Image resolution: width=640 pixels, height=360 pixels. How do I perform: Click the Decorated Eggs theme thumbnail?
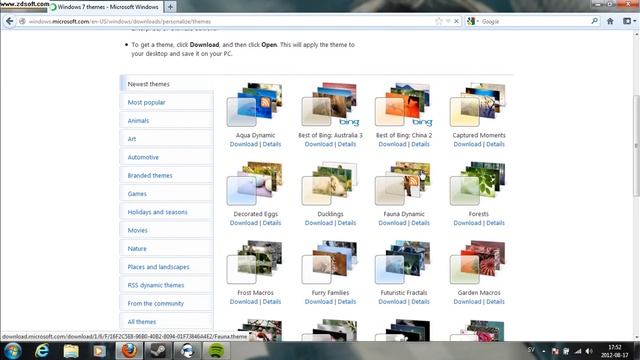(255, 184)
